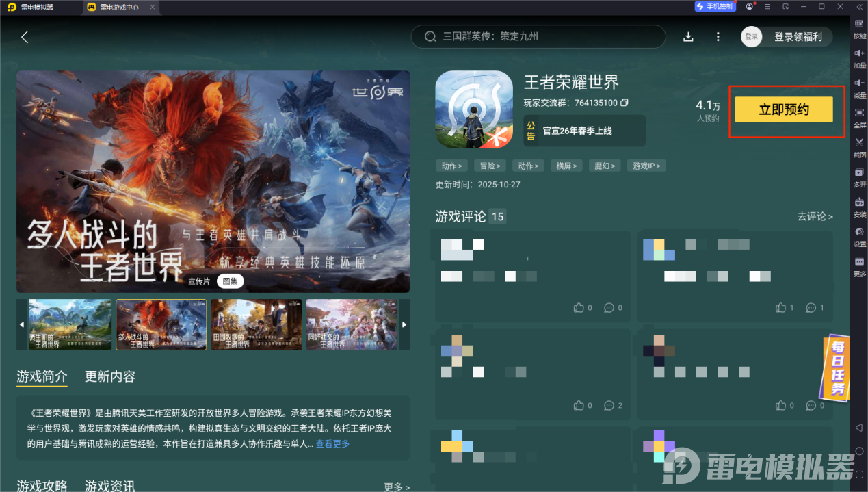Click 更多 next to 游戏资讯

coord(397,487)
